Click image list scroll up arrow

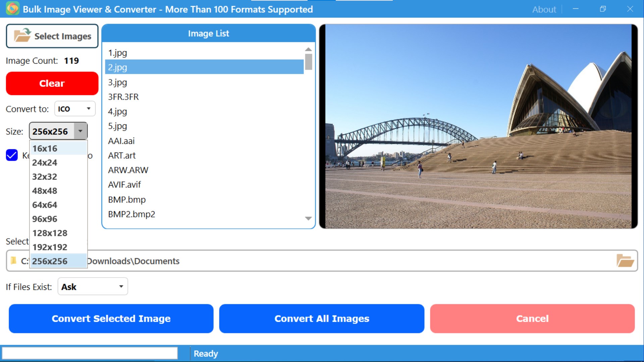pyautogui.click(x=308, y=49)
